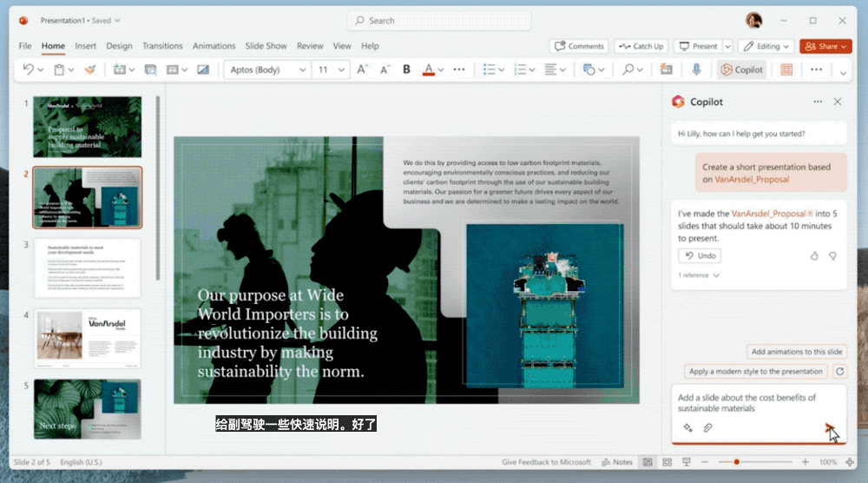
Task: Click the Undo button in Copilot response
Action: (700, 256)
